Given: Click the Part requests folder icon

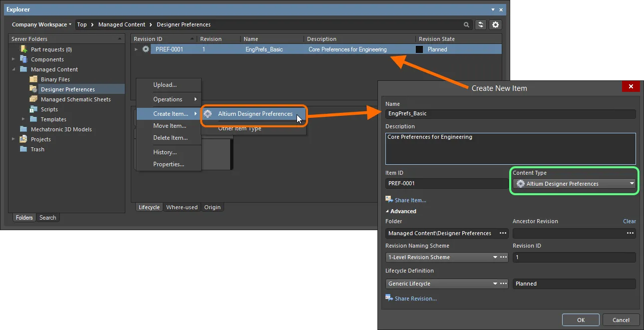Looking at the screenshot, I should (23, 49).
